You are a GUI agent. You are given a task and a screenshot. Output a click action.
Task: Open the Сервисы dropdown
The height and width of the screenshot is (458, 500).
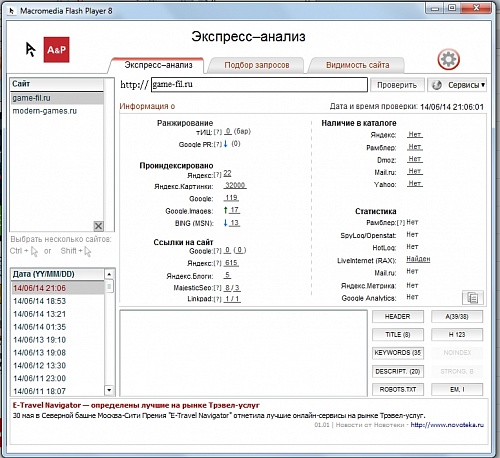[x=457, y=85]
